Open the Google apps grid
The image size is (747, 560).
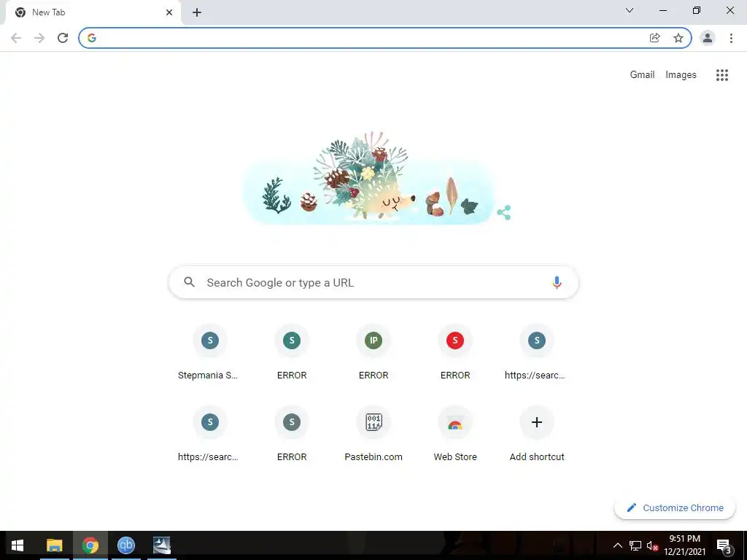pos(721,75)
